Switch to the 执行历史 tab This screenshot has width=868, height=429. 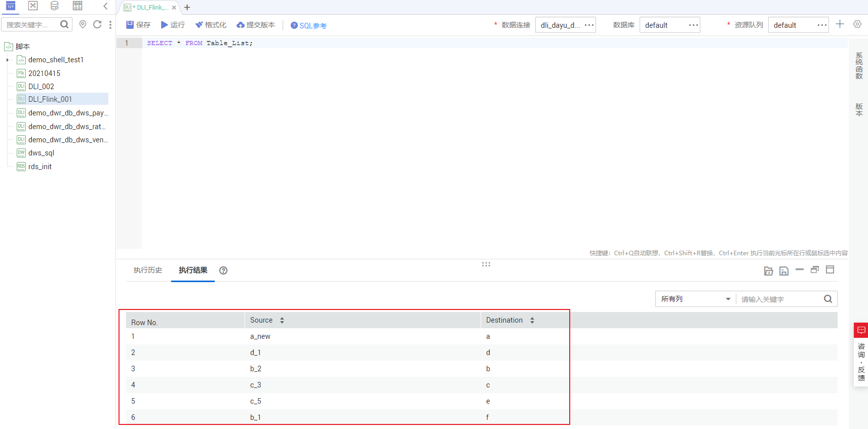click(x=147, y=270)
